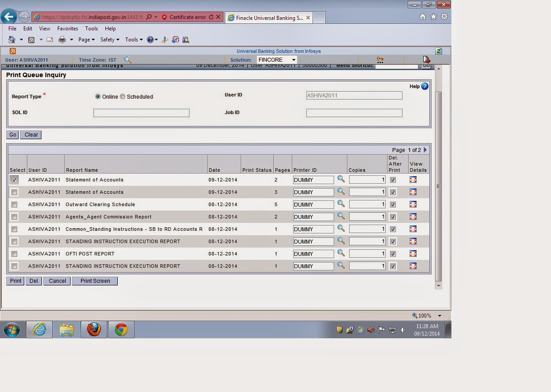Expand the Page menu in the browser toolbar
Screen dimensions: 551x392
[86, 39]
